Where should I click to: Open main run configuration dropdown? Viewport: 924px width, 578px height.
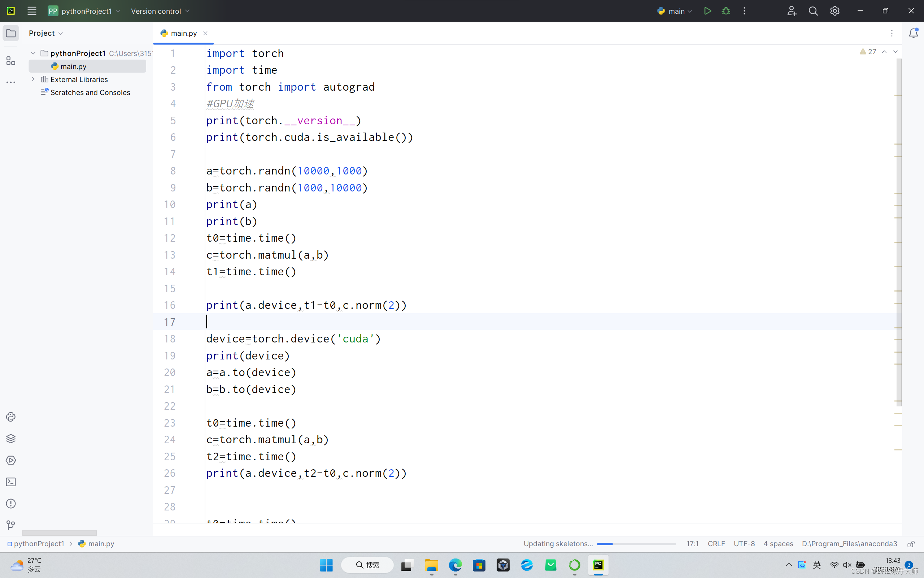coord(674,11)
